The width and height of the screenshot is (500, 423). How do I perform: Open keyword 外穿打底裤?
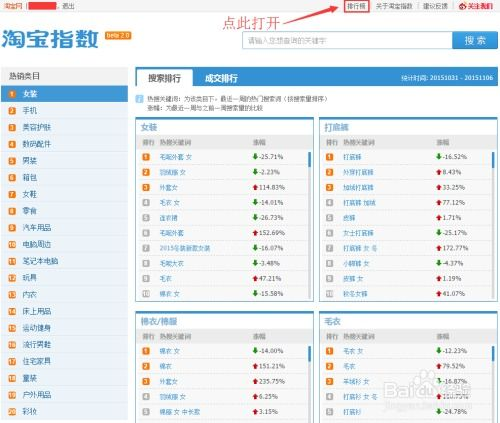[x=358, y=172]
